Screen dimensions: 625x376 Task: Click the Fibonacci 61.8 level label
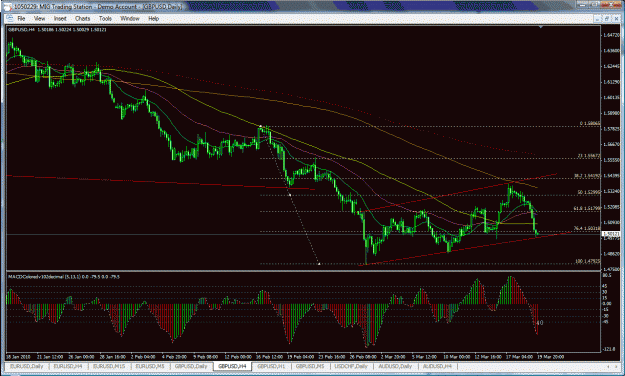[587, 208]
